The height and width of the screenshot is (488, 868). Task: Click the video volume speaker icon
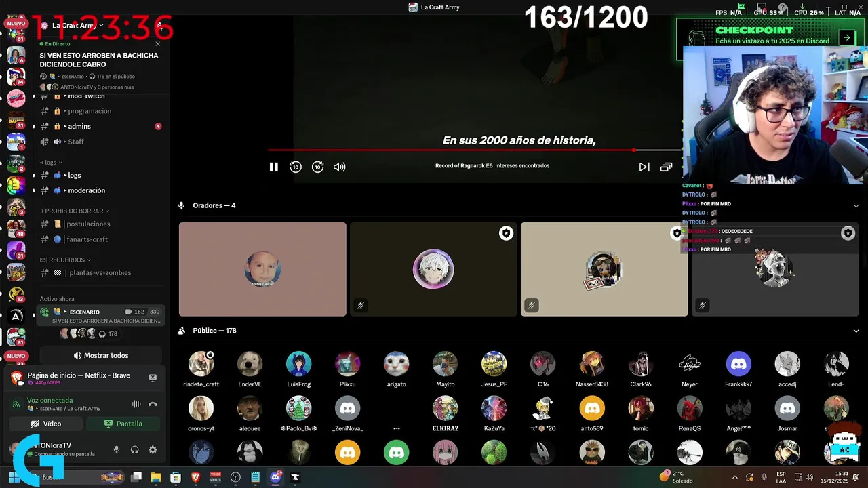(x=340, y=167)
